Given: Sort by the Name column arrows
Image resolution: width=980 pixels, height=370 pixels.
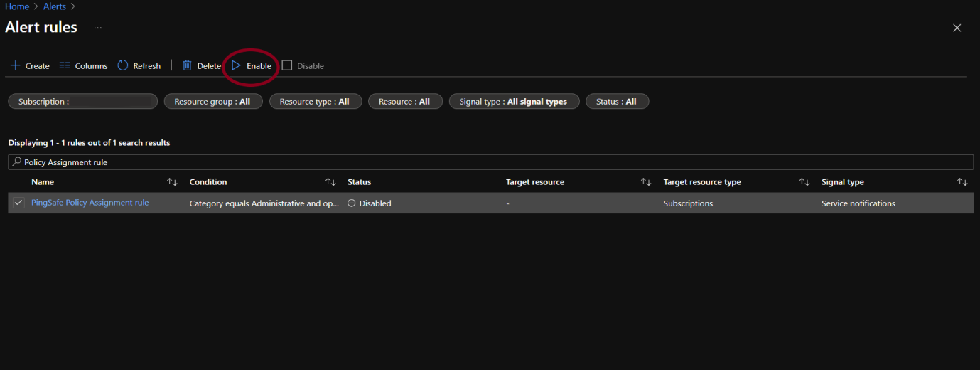Looking at the screenshot, I should pos(172,182).
